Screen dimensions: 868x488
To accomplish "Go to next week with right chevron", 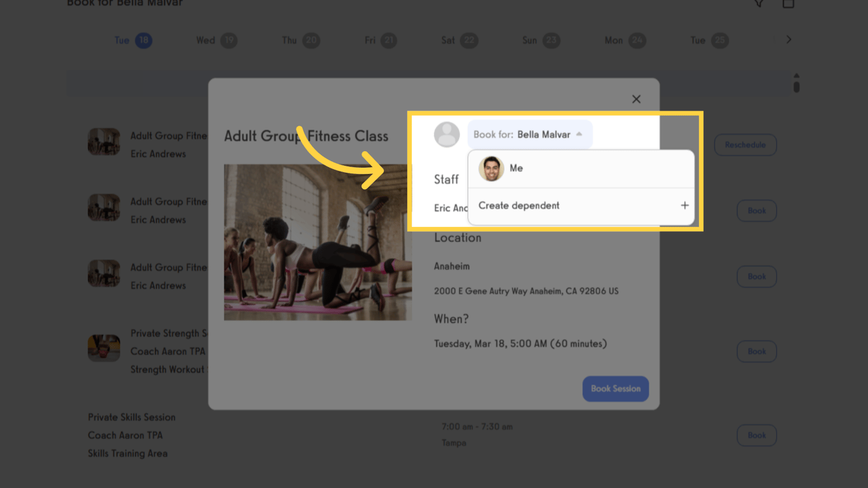I will pos(789,39).
